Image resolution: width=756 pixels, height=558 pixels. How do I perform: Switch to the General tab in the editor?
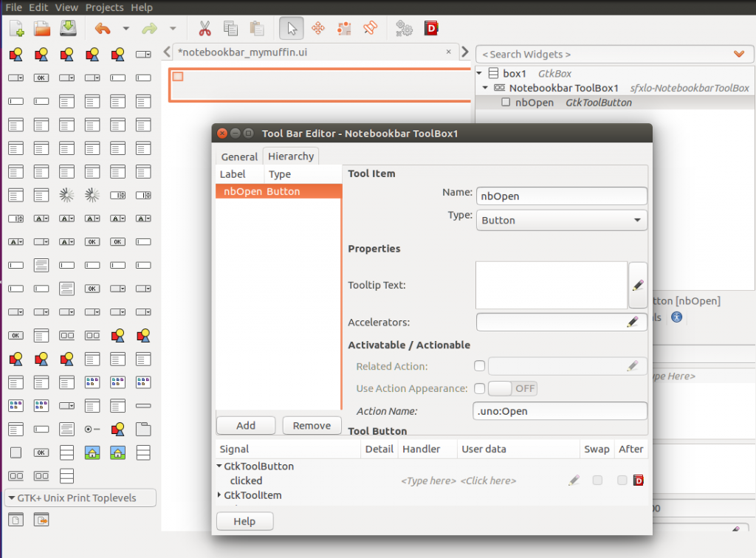pyautogui.click(x=238, y=156)
